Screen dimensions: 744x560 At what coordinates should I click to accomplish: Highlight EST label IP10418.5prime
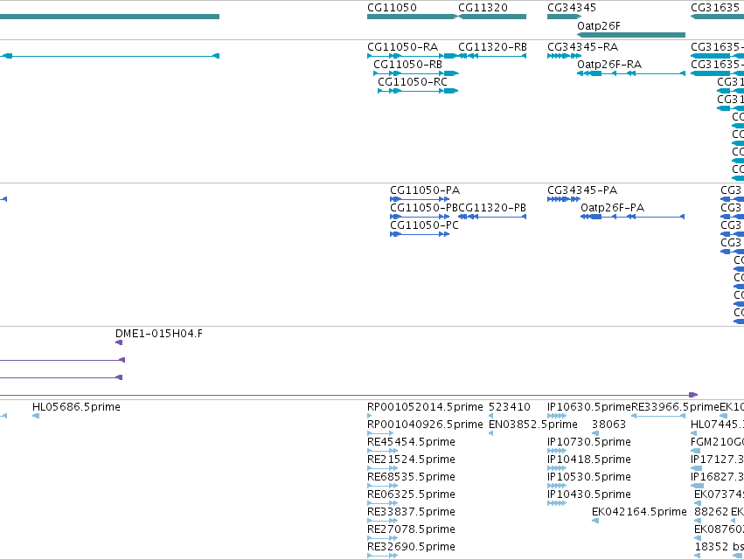(x=589, y=460)
